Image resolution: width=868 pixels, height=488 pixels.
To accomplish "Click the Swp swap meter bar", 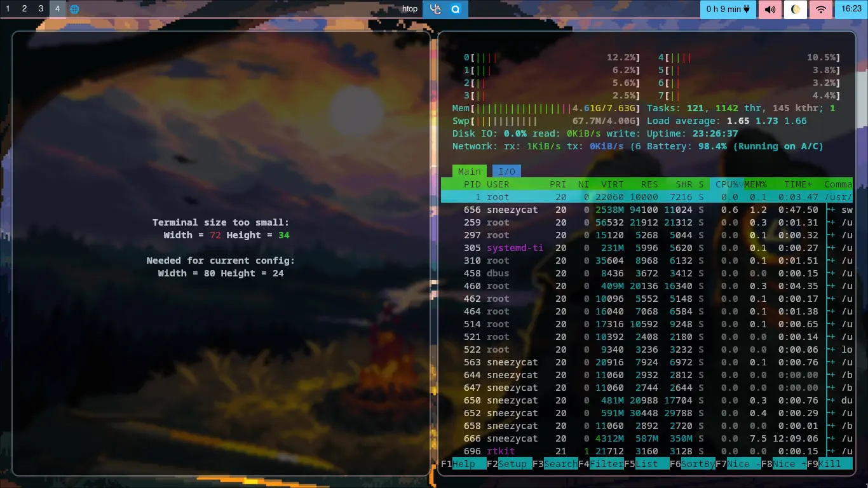I will coord(546,121).
